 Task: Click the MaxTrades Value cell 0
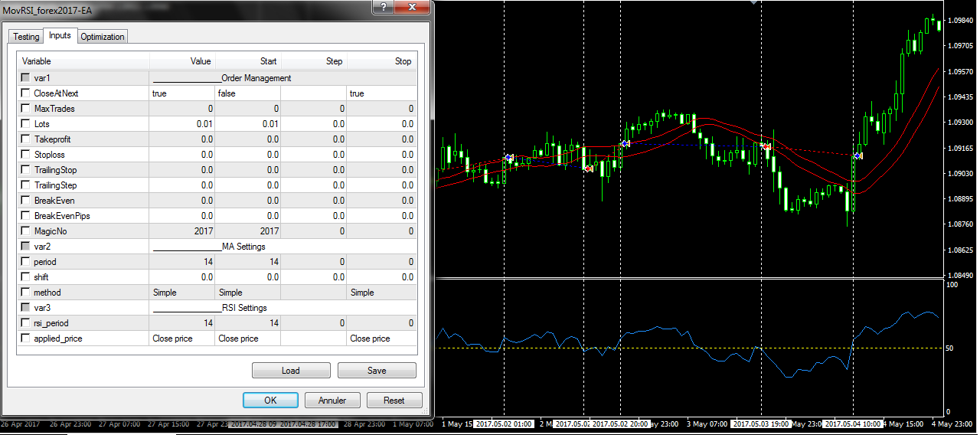pos(182,109)
